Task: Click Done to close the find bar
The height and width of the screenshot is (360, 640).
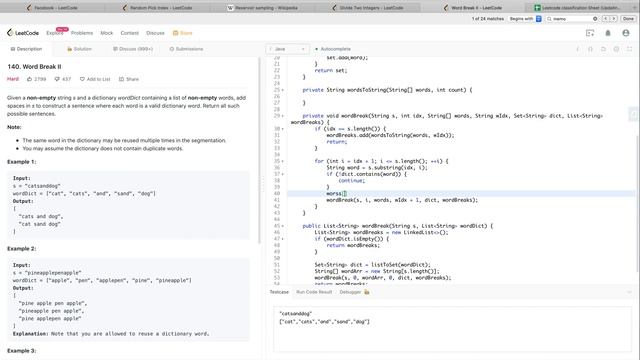Action: (x=628, y=19)
